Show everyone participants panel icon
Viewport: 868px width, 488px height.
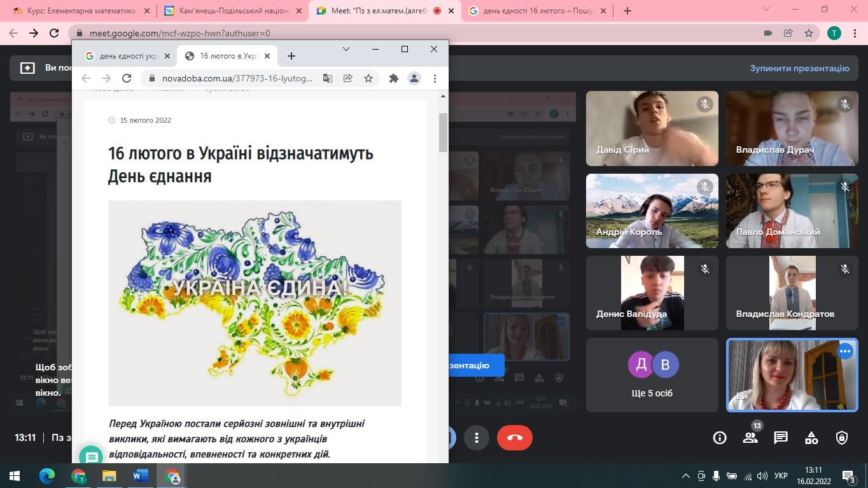pyautogui.click(x=750, y=438)
